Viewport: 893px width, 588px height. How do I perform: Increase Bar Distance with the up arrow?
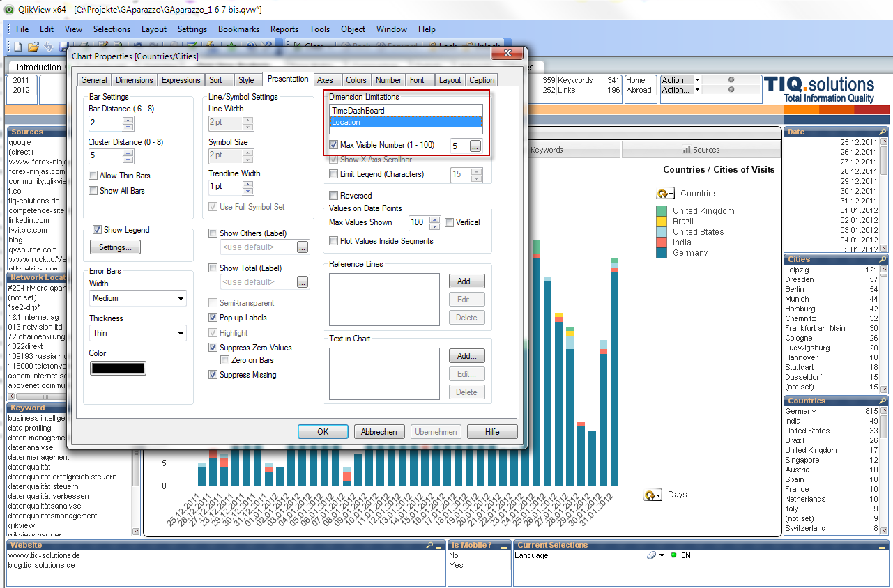pyautogui.click(x=128, y=121)
